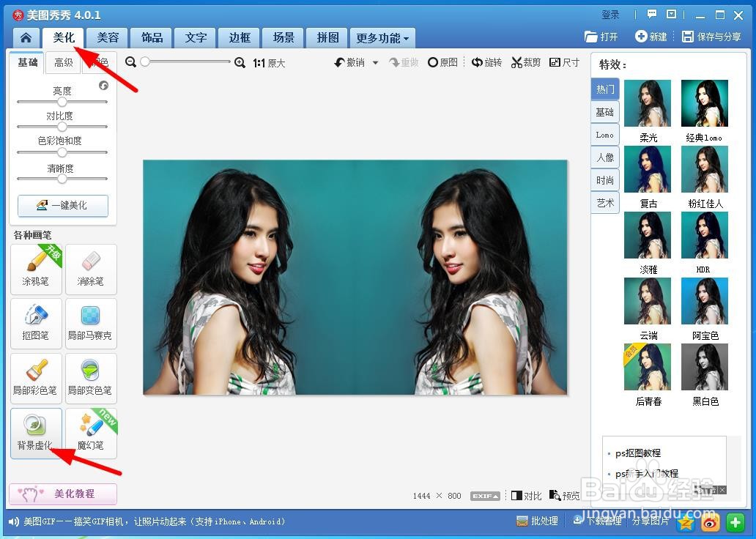Select the 热门 effects category
Image resolution: width=756 pixels, height=539 pixels.
point(605,89)
